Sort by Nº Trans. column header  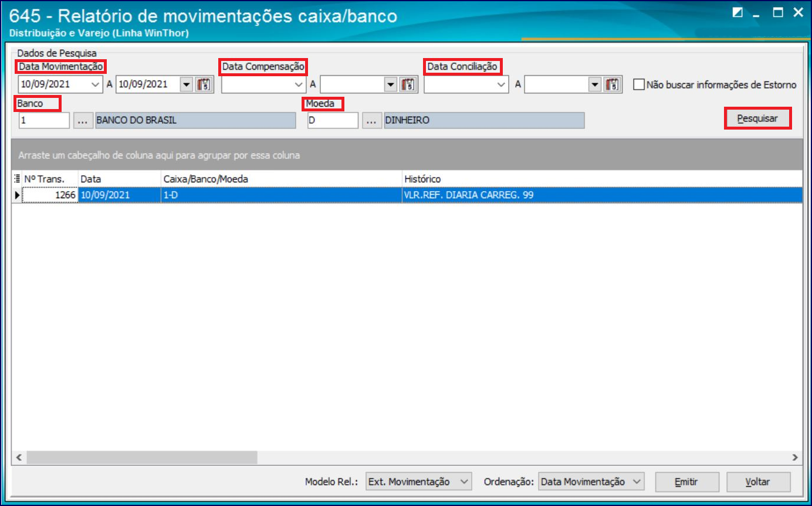[x=50, y=179]
